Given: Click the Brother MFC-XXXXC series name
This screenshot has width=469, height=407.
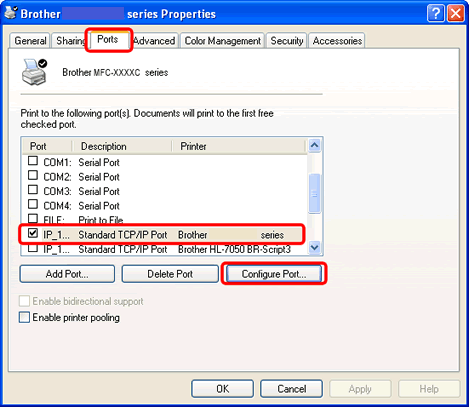Looking at the screenshot, I should pyautogui.click(x=115, y=72).
